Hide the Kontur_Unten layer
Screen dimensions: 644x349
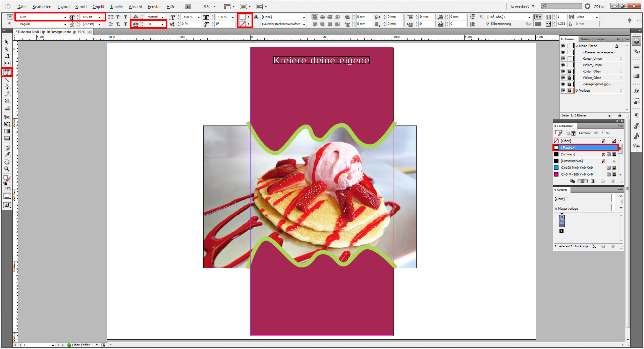click(563, 58)
